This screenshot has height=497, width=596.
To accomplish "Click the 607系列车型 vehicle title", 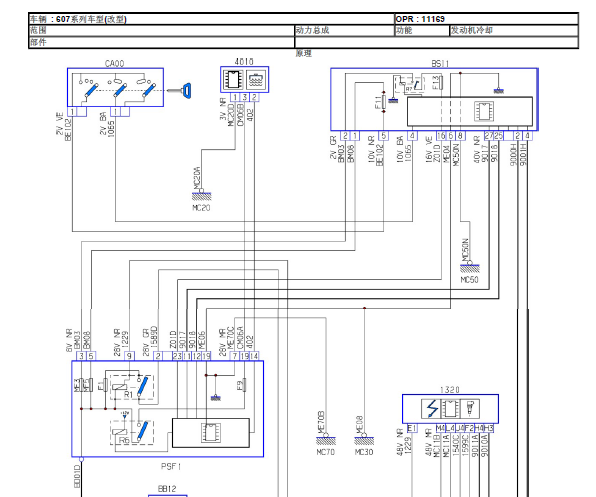I will 92,19.
